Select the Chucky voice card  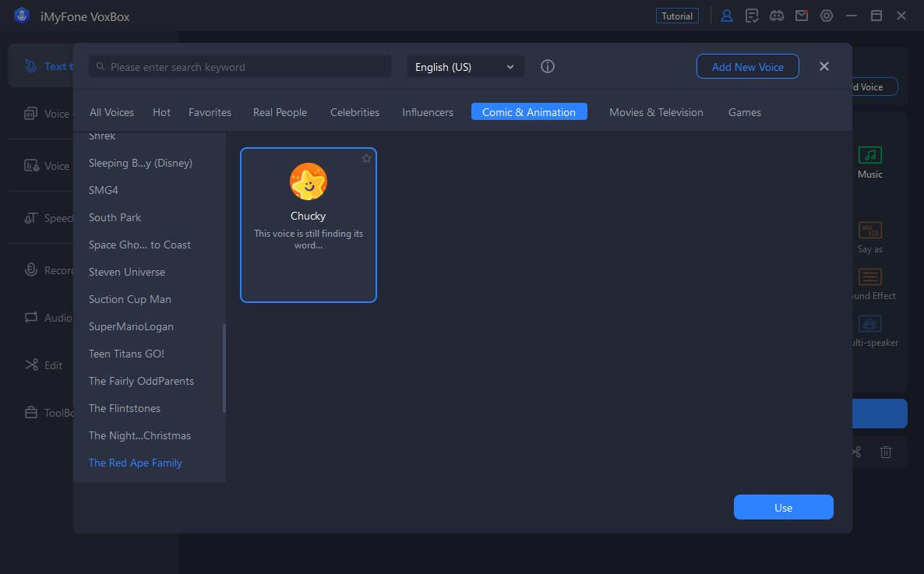tap(309, 225)
